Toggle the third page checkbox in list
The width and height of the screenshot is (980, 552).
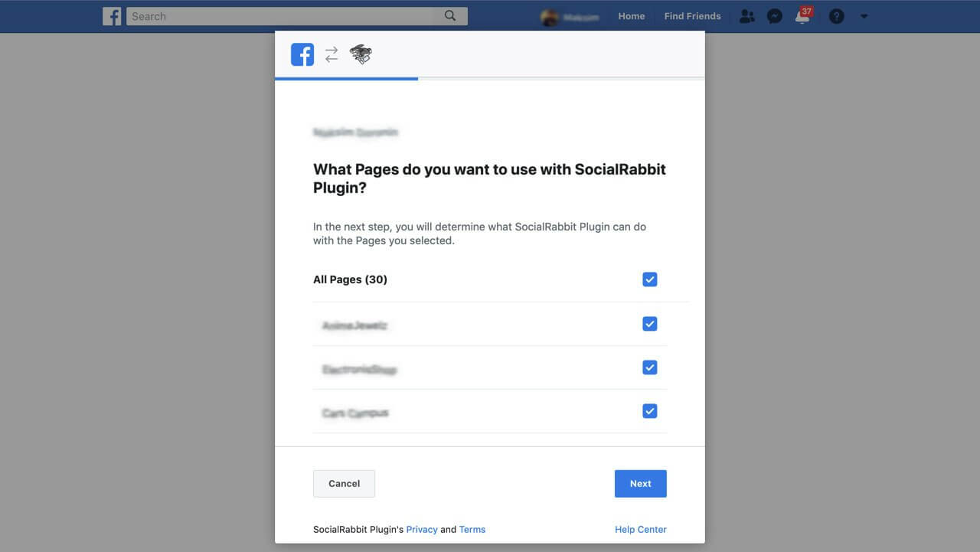[x=650, y=411]
